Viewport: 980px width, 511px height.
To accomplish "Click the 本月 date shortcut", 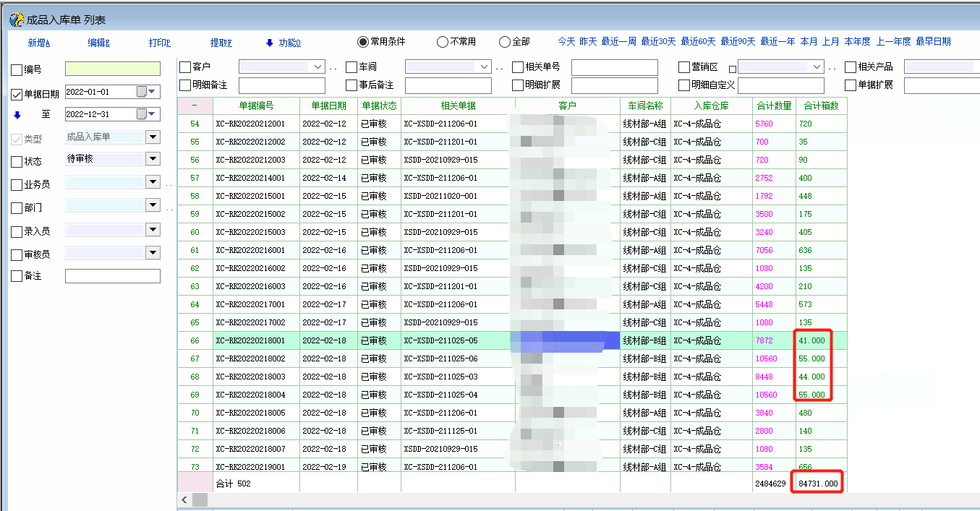I will pyautogui.click(x=809, y=42).
